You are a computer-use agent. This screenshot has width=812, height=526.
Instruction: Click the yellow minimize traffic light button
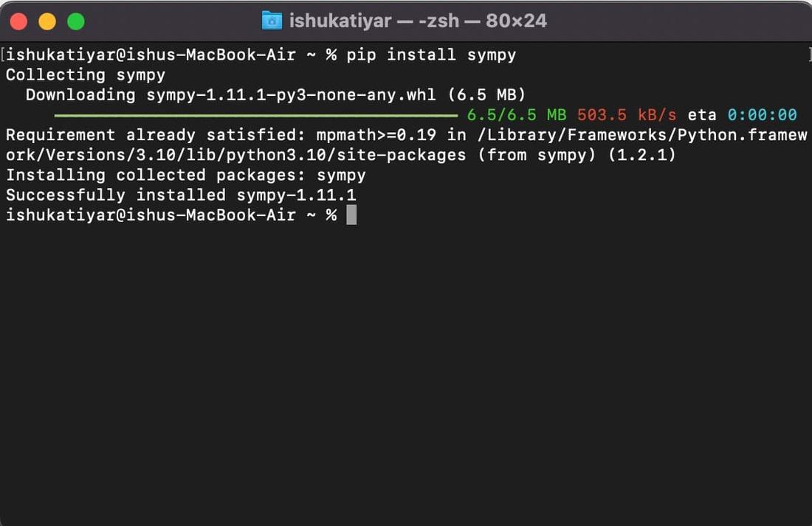(x=46, y=21)
